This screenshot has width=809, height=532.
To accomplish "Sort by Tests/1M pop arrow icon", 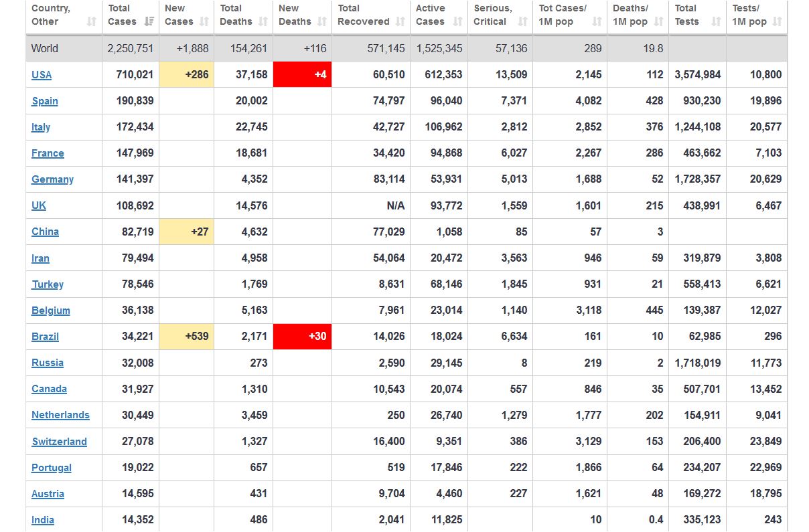I will click(x=777, y=21).
